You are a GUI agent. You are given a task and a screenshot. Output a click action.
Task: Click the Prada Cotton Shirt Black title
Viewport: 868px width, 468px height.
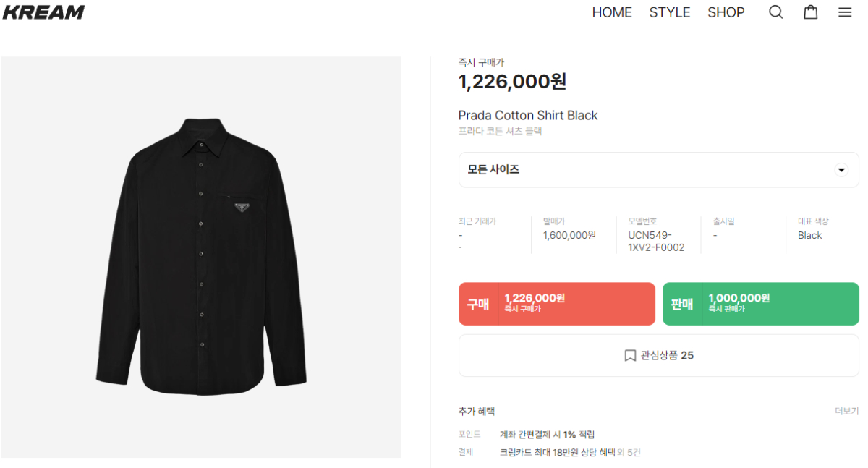pos(528,116)
